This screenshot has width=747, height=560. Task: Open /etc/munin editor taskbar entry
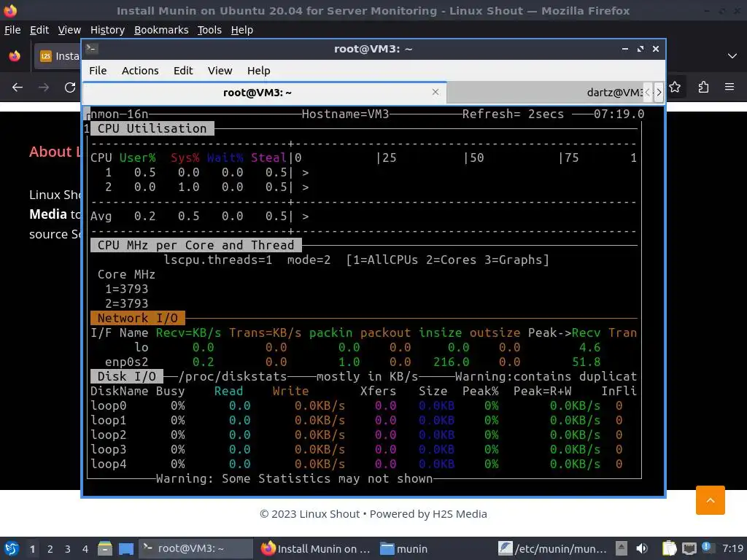[x=553, y=548]
